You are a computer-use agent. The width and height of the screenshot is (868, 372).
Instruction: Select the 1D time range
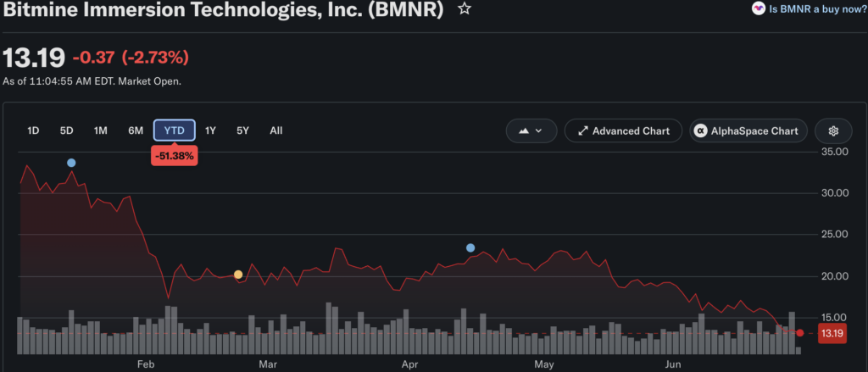33,130
